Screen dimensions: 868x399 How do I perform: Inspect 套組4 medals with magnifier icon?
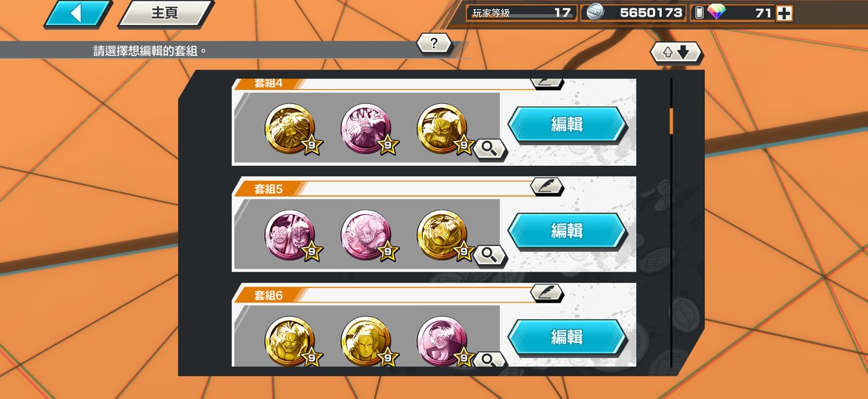coord(490,149)
